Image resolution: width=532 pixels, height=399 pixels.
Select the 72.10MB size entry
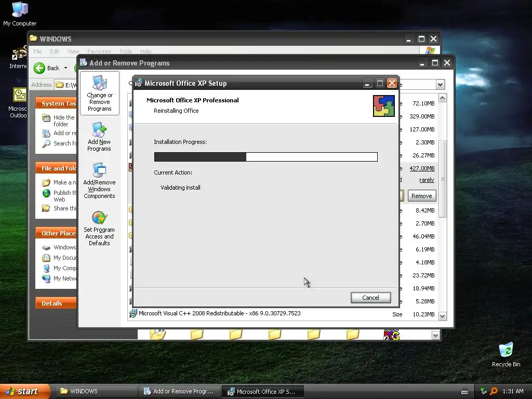coord(423,103)
